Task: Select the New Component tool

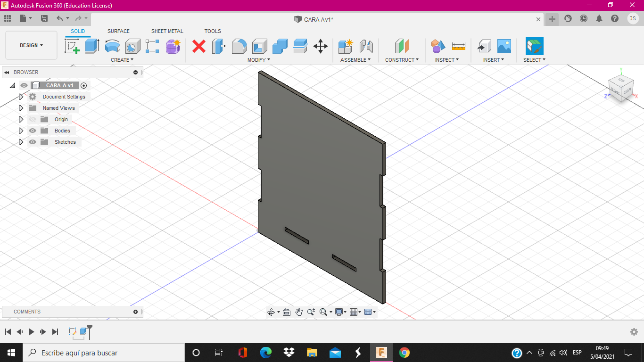Action: click(346, 46)
